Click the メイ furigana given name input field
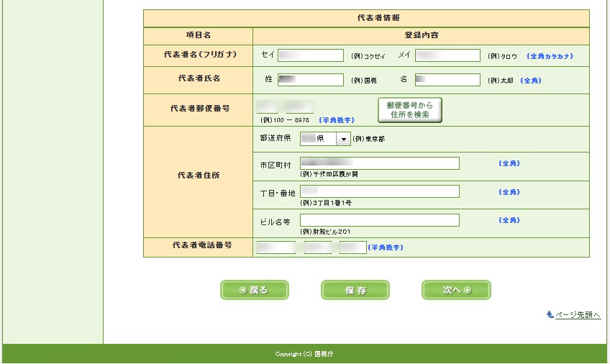Viewport: 610px width, 364px height. [x=447, y=55]
